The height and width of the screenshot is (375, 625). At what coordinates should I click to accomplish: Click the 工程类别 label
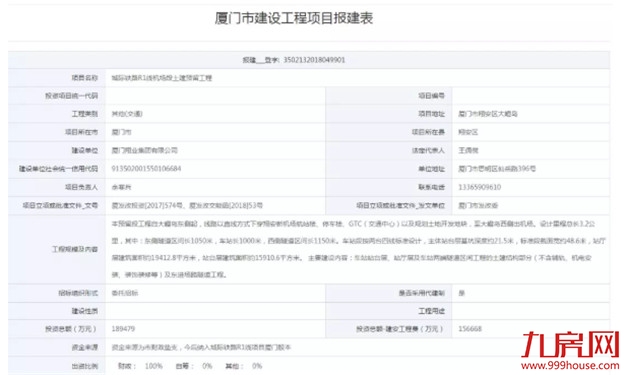[85, 114]
